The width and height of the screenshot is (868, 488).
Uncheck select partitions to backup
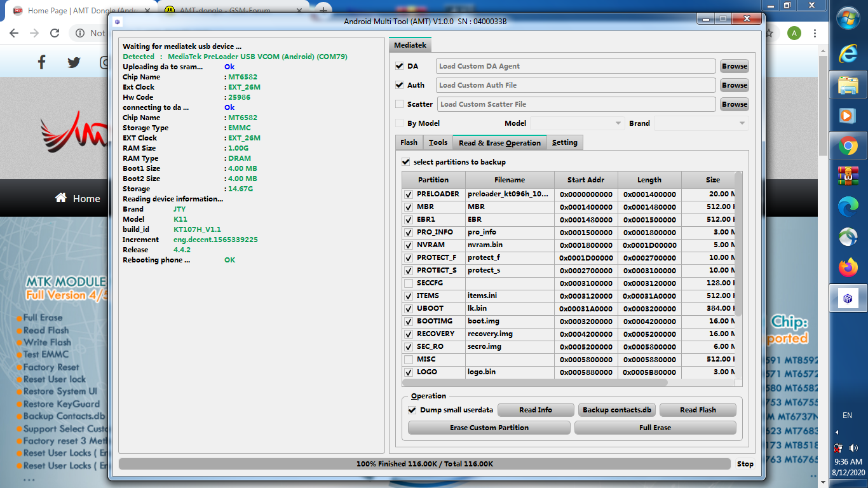(406, 162)
